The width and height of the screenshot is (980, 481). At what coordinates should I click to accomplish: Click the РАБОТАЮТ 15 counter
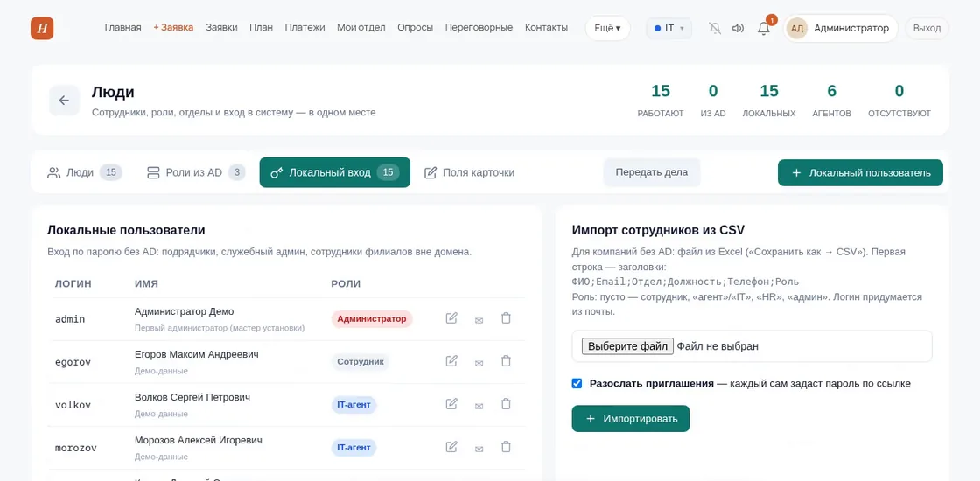pos(661,101)
